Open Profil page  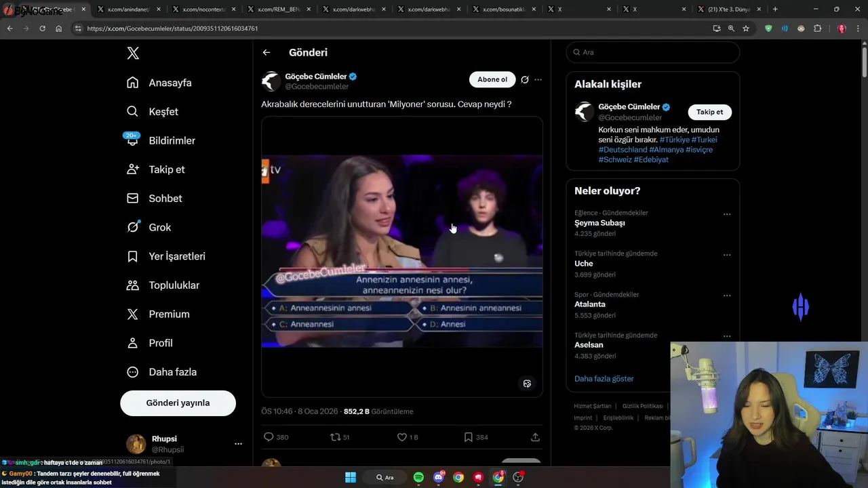pos(150,343)
